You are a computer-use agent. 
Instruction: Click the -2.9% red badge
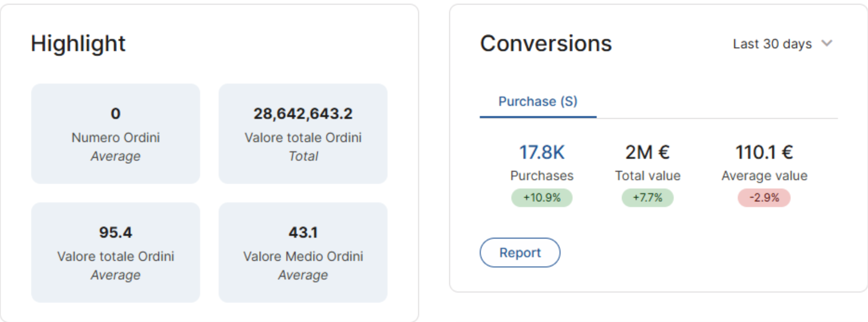point(764,198)
